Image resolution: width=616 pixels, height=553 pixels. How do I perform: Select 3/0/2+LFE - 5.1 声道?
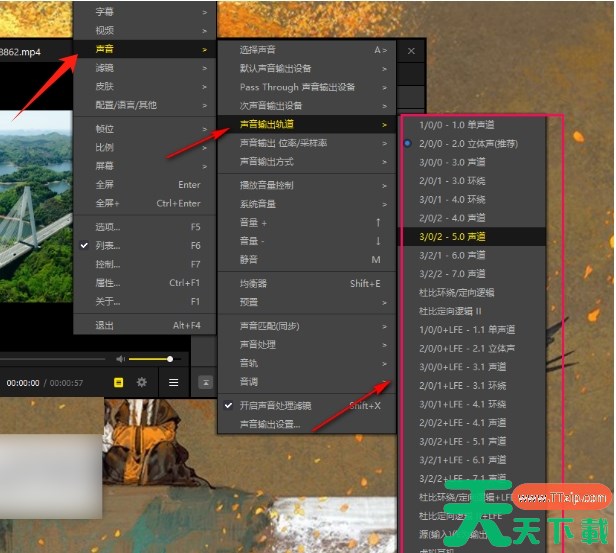click(x=473, y=441)
